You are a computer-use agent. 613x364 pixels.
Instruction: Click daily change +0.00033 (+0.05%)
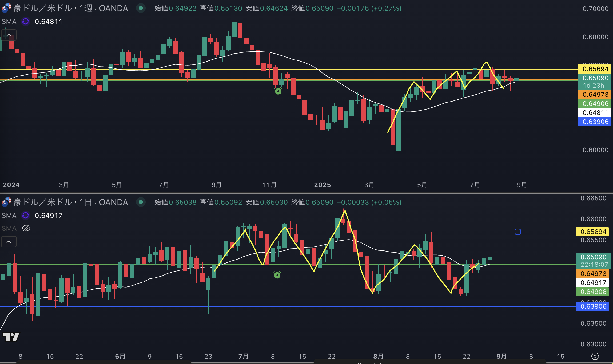click(x=369, y=202)
